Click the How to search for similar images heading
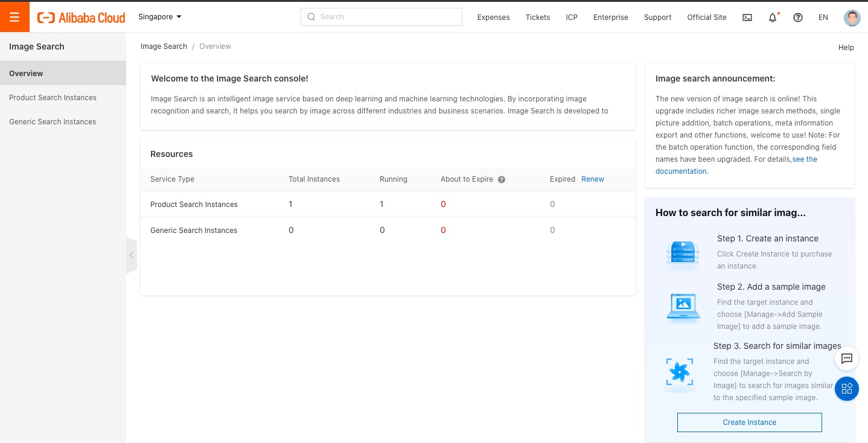The height and width of the screenshot is (443, 868). tap(730, 212)
